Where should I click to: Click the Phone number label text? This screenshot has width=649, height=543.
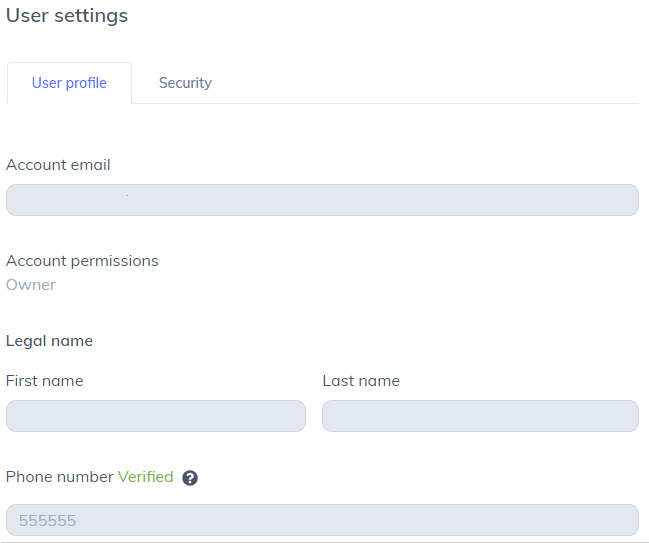[60, 477]
